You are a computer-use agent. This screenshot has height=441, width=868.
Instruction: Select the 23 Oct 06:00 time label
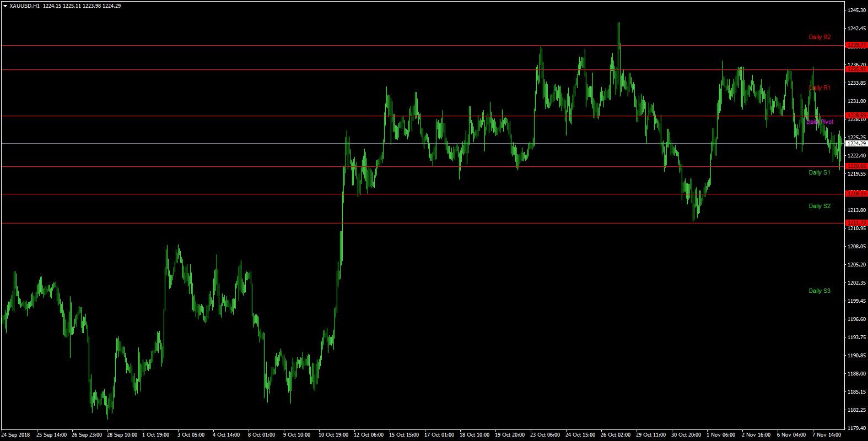click(545, 435)
